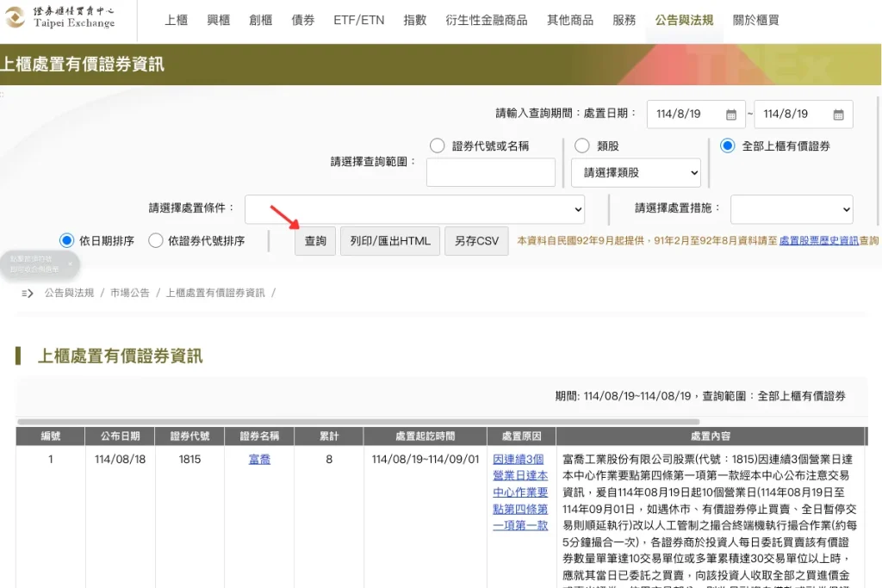Open the 服務 menu
Viewport: 882px width, 588px height.
coord(624,21)
